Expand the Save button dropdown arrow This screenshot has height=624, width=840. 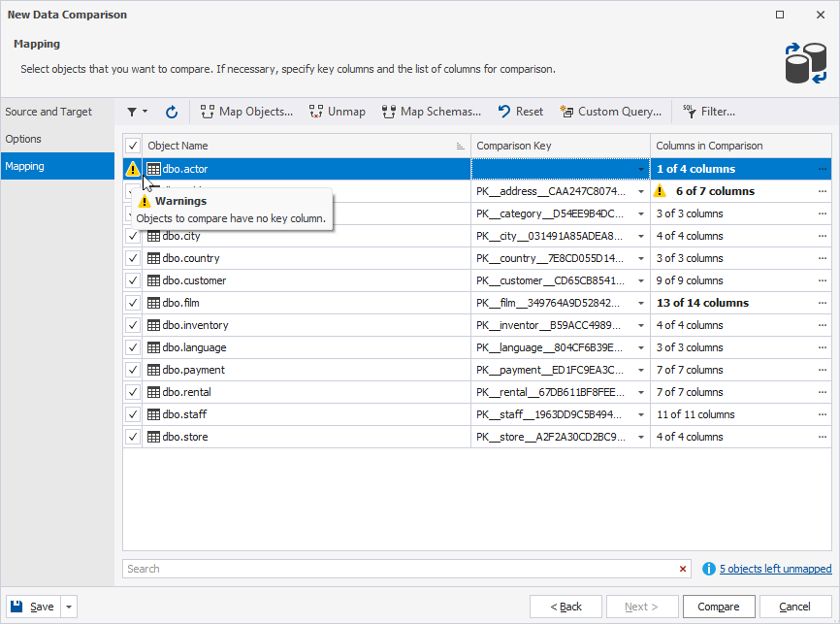[68, 608]
